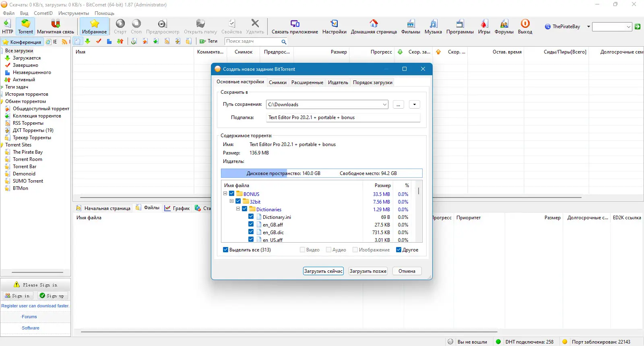Open the Форумы toolbar icon

pyautogui.click(x=504, y=27)
